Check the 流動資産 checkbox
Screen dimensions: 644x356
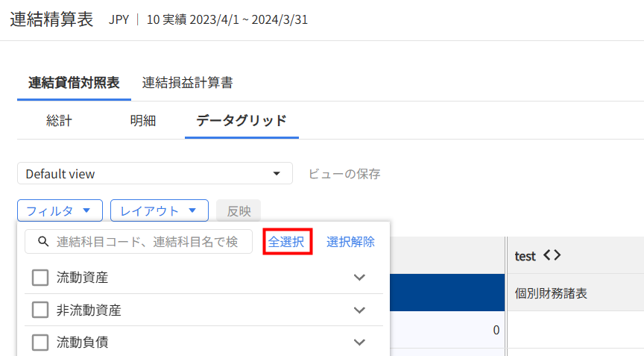tap(40, 278)
